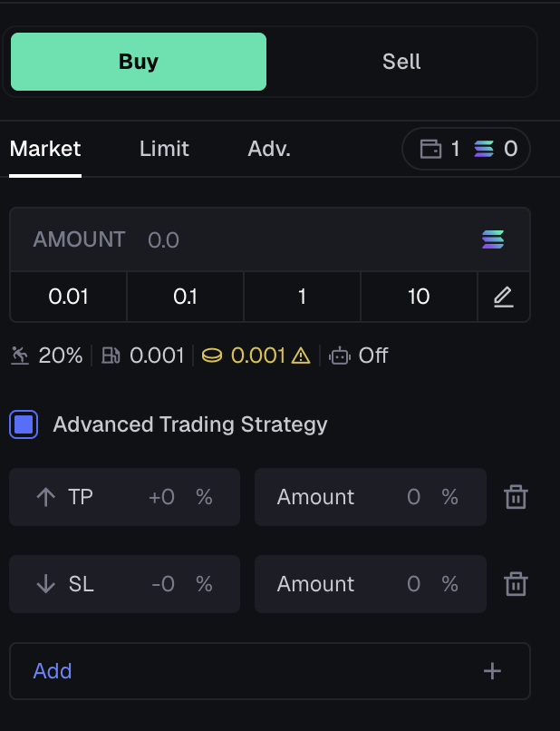Click the robot auto mode Off icon
The image size is (560, 731).
coord(340,356)
